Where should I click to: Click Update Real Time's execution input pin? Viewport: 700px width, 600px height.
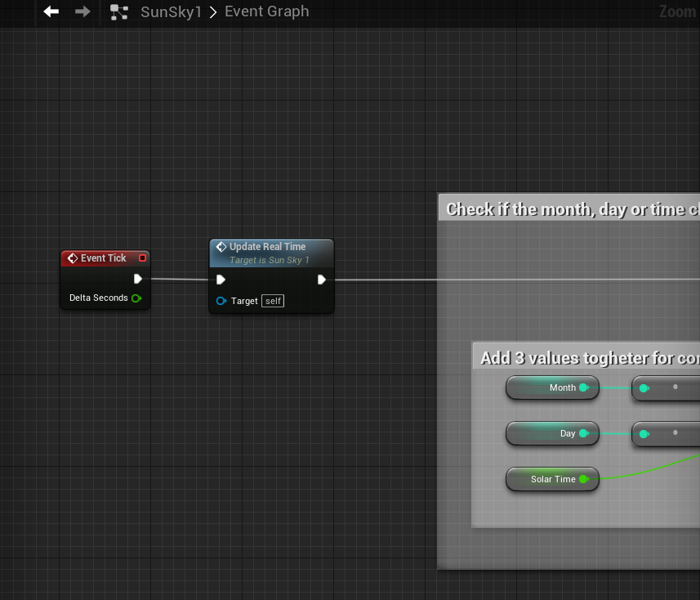tap(221, 280)
